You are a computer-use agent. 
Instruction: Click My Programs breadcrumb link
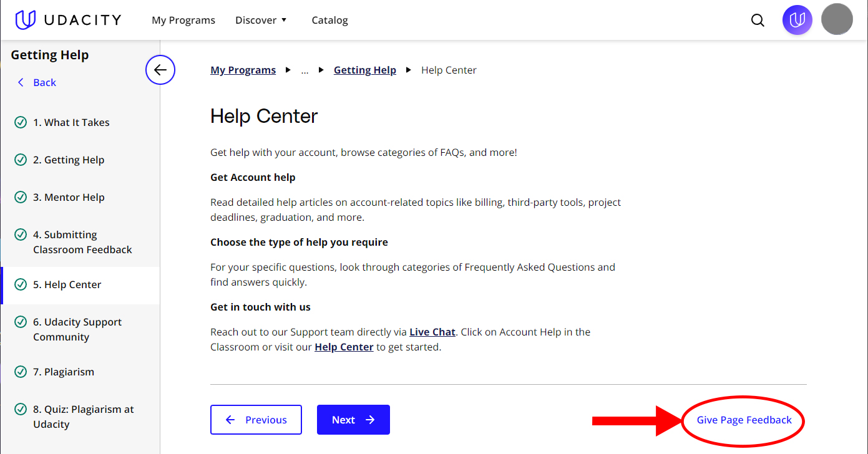pos(243,70)
